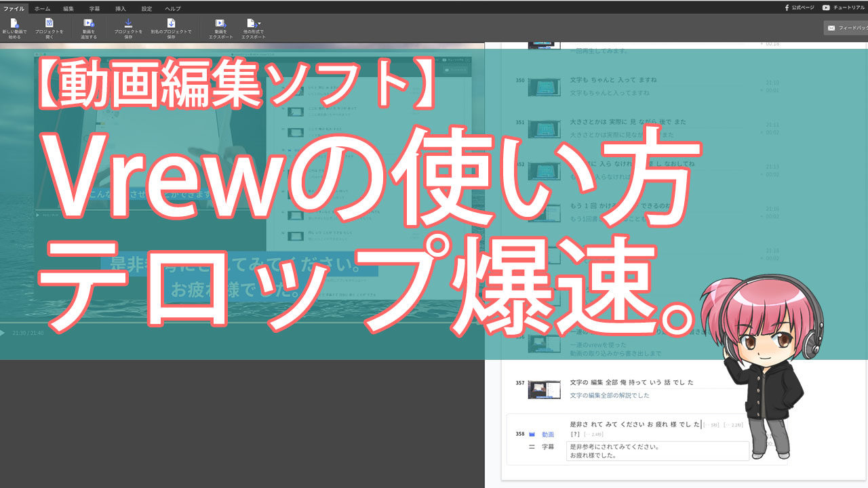
Task: Click the フィードバック button
Action: pyautogui.click(x=846, y=28)
